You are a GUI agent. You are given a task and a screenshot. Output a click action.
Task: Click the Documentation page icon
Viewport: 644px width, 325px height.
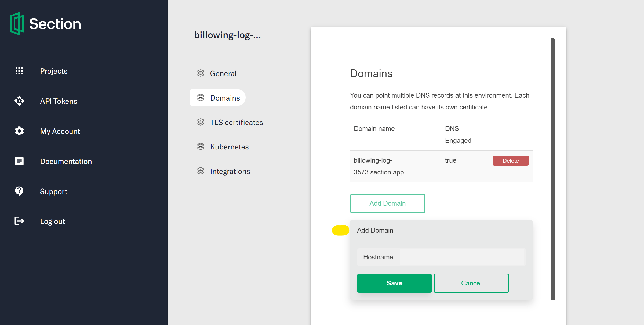tap(19, 161)
